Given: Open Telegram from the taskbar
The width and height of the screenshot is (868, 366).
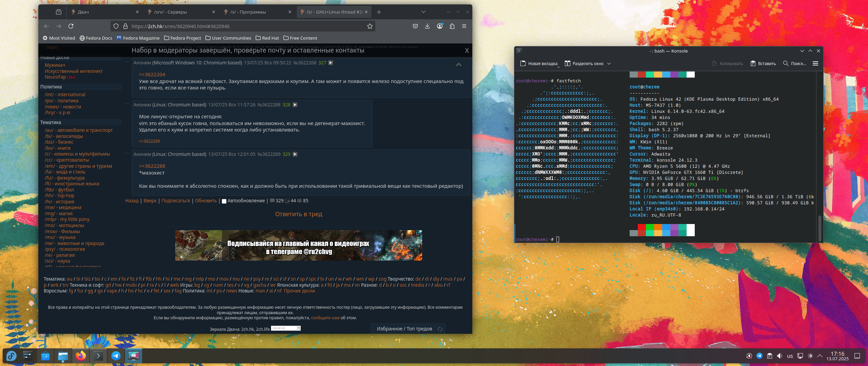Looking at the screenshot, I should point(116,355).
